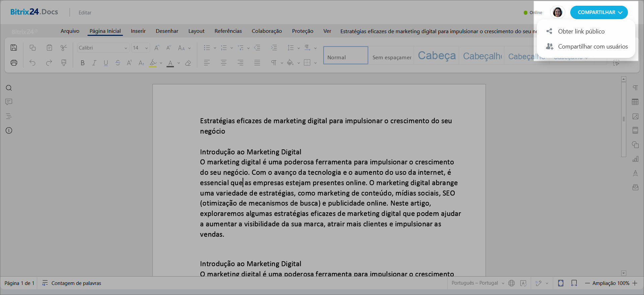644x295 pixels.
Task: Open table settings in right sidebar
Action: pyautogui.click(x=635, y=102)
